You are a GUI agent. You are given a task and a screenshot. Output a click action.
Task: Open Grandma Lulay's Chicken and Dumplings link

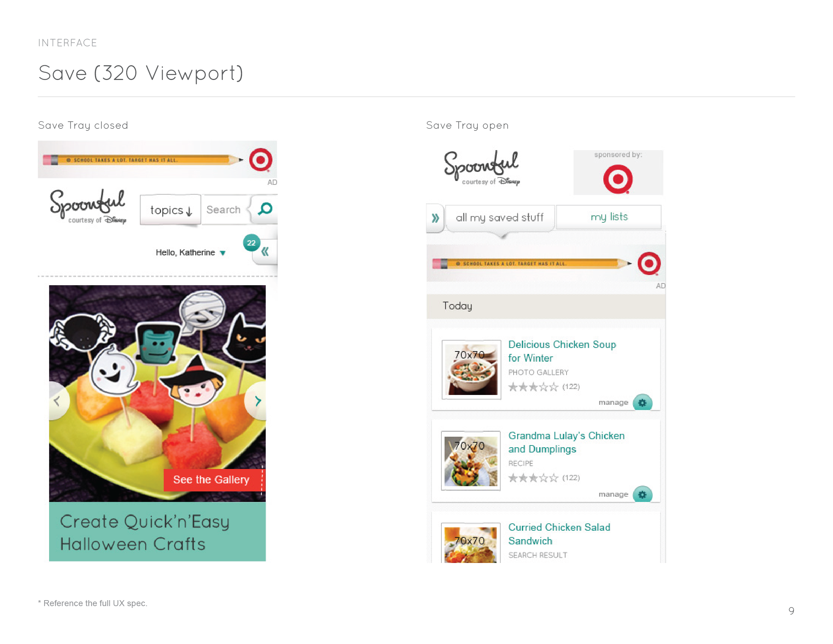567,442
